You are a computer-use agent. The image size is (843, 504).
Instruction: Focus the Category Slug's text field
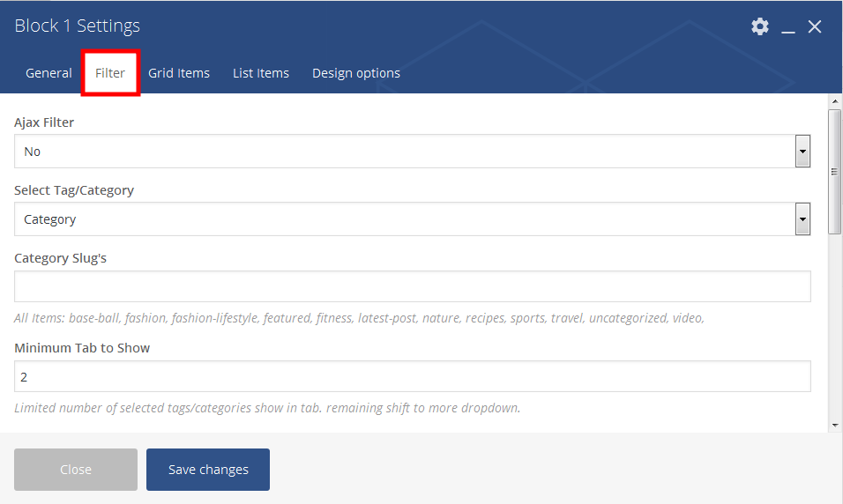point(413,286)
